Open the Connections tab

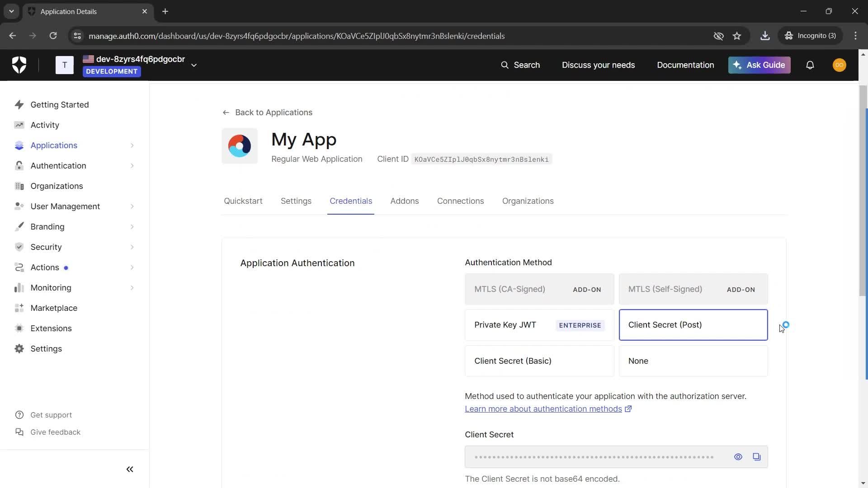pyautogui.click(x=460, y=201)
